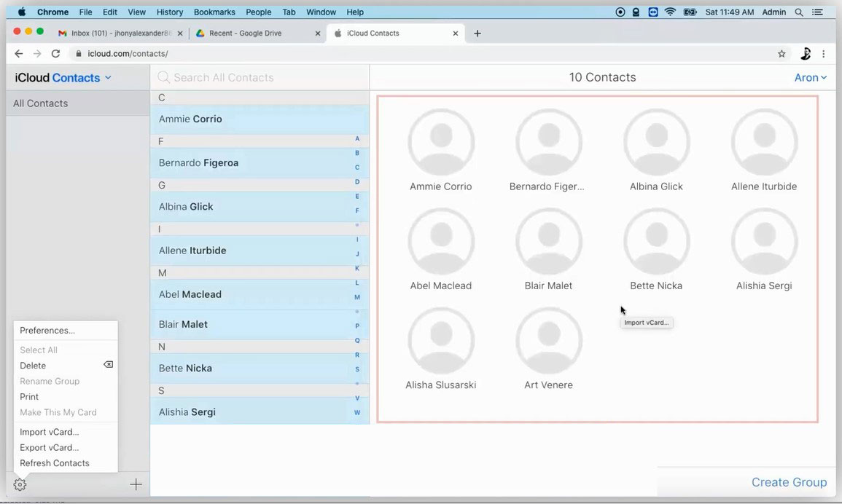Add a new contact using the plus icon
The image size is (842, 504).
pos(136,484)
